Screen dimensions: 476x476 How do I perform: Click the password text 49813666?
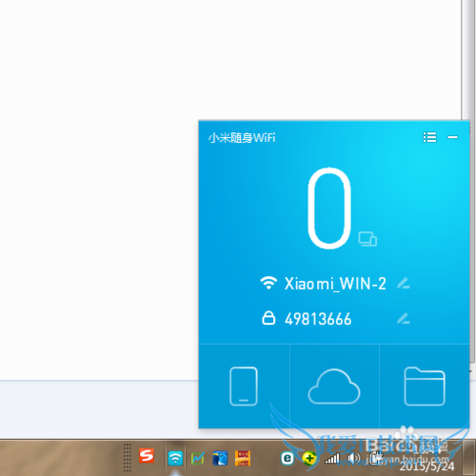318,319
